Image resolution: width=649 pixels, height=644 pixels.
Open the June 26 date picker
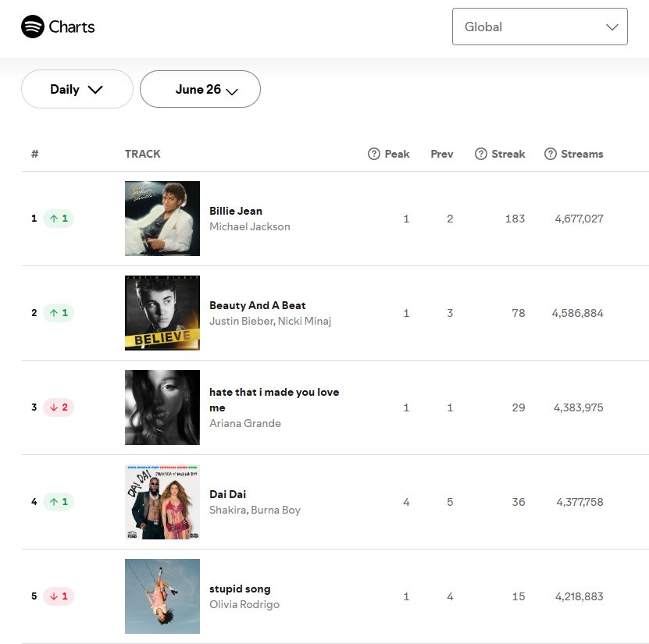pyautogui.click(x=201, y=89)
